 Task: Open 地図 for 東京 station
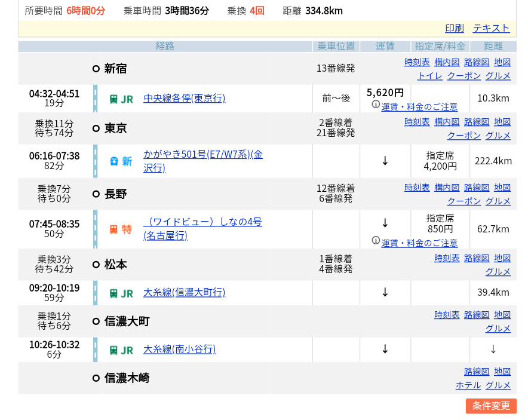pyautogui.click(x=502, y=122)
